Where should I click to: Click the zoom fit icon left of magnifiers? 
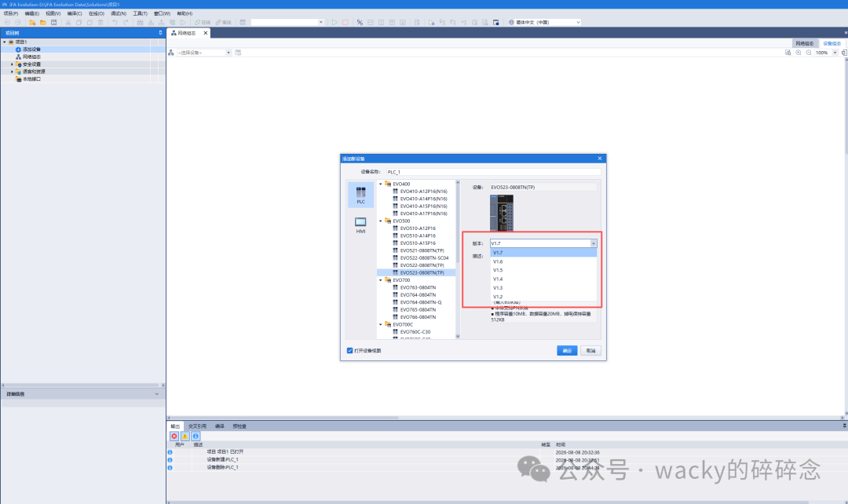[788, 53]
